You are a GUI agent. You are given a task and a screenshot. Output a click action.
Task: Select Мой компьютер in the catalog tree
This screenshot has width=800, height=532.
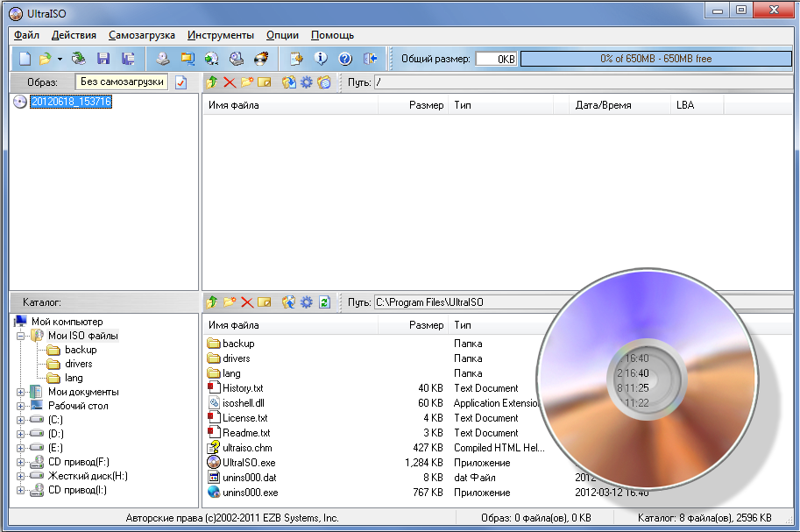[x=67, y=322]
